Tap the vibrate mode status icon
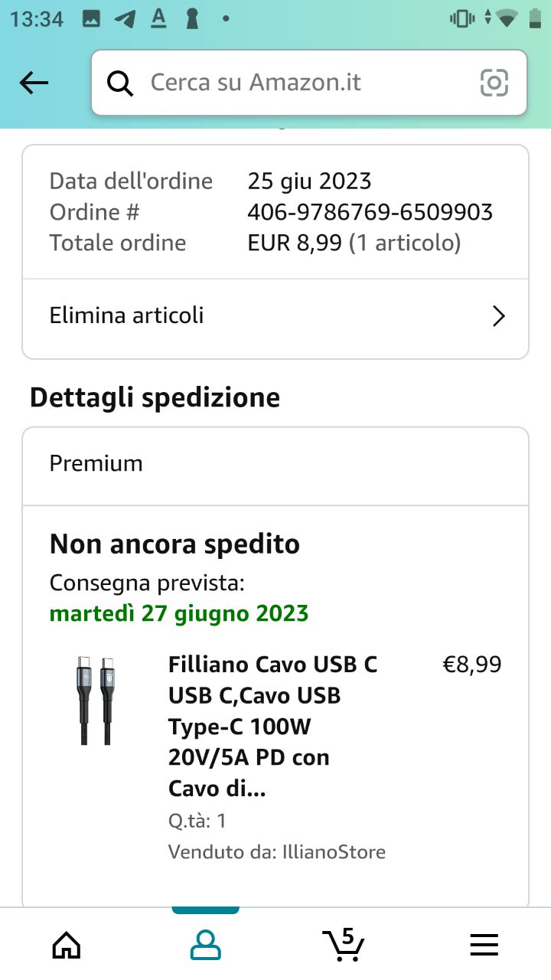This screenshot has width=551, height=980. click(x=462, y=18)
